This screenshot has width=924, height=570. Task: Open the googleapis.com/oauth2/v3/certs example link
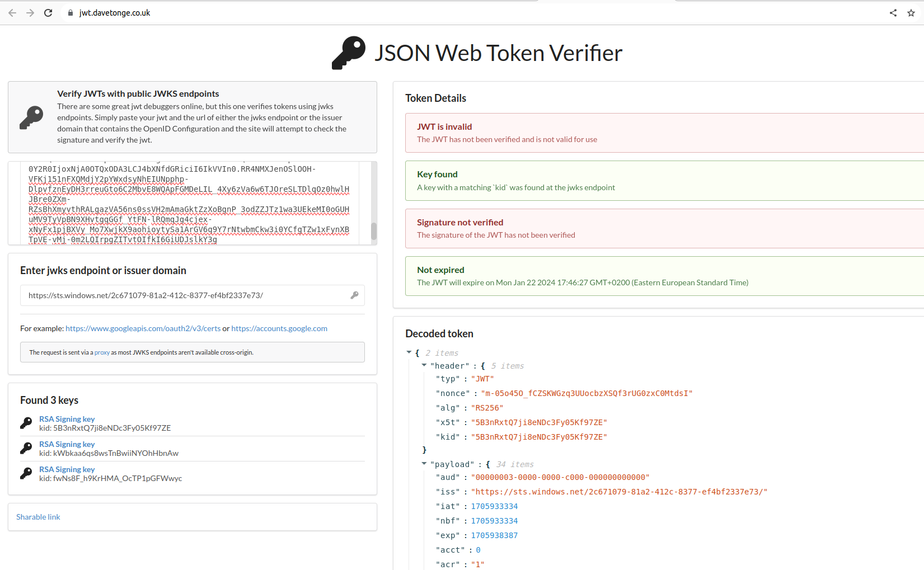(143, 328)
